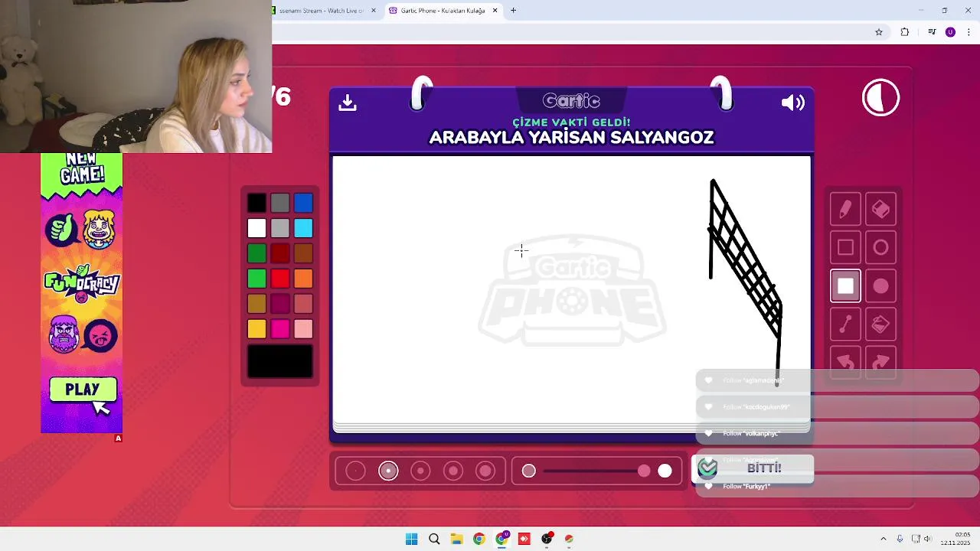Choose the largest brush size

(x=485, y=471)
